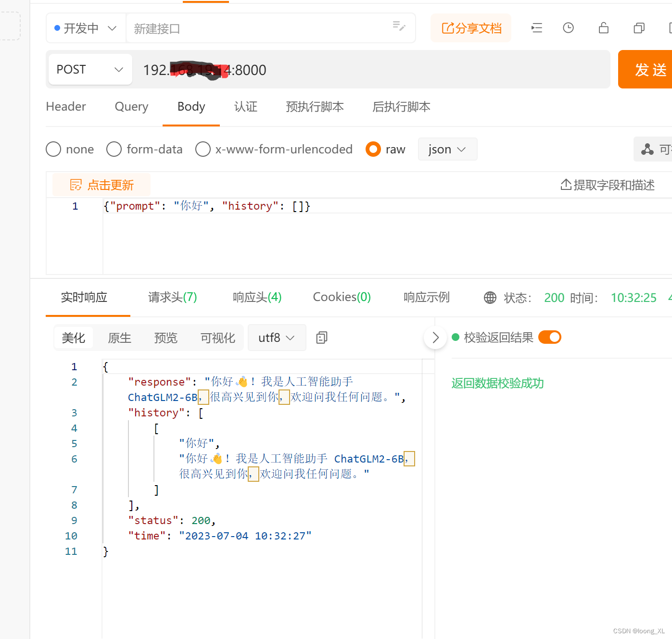
Task: Click the JSON request body line 1
Action: pyautogui.click(x=207, y=206)
